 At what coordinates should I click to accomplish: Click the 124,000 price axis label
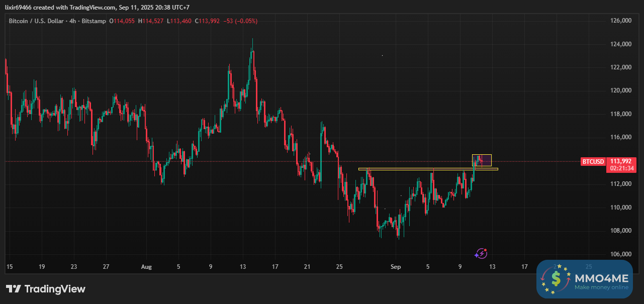pyautogui.click(x=621, y=44)
